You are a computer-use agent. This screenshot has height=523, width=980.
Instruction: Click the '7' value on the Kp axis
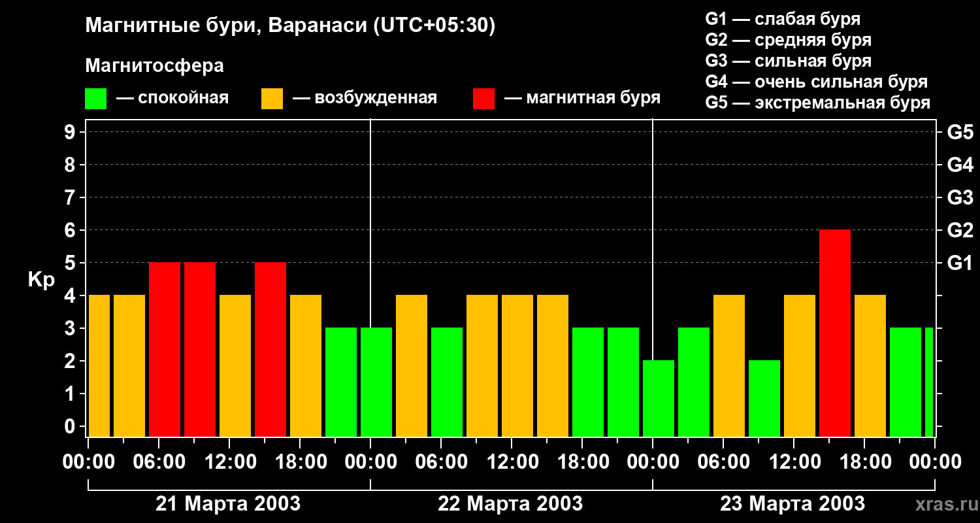[71, 197]
